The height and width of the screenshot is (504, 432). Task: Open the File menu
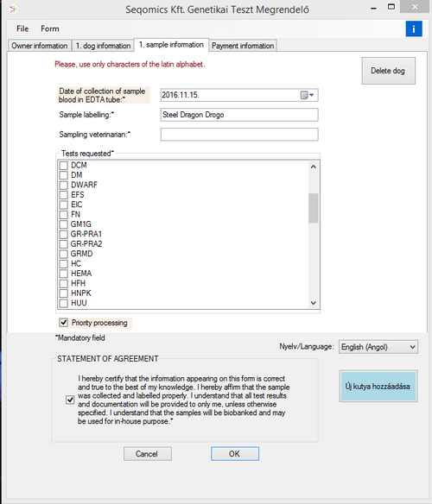click(22, 28)
